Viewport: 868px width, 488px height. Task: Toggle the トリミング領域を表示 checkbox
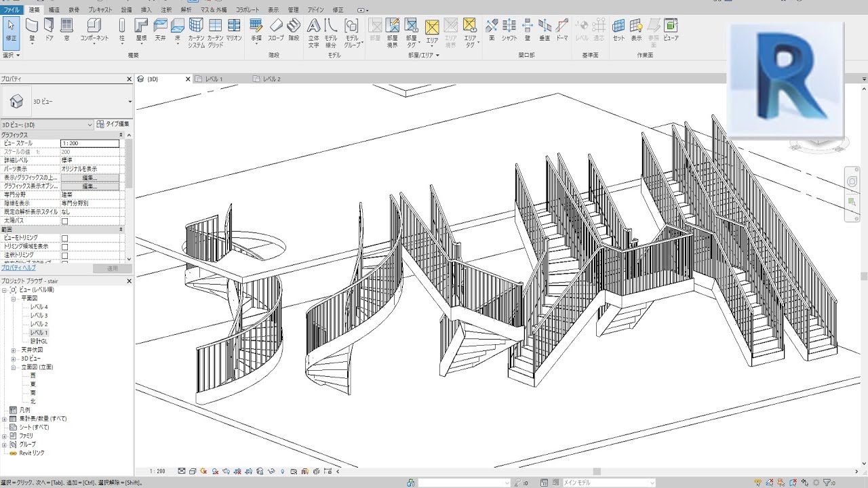pos(65,246)
